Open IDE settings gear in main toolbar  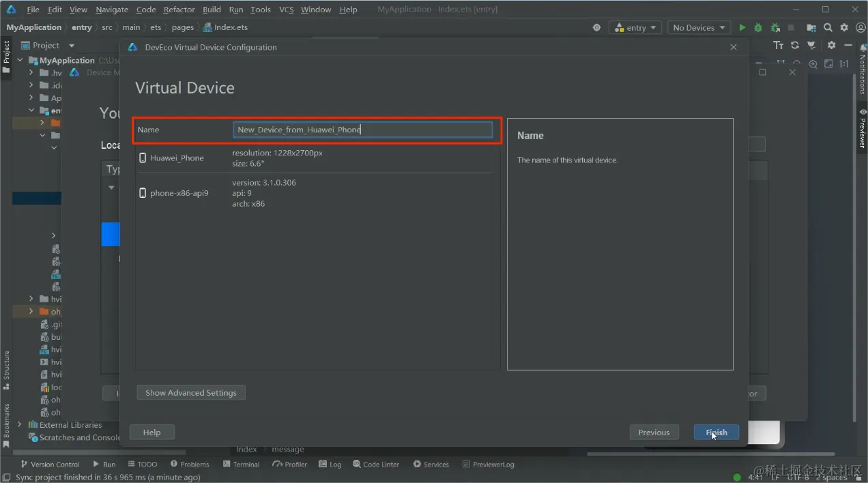(844, 28)
